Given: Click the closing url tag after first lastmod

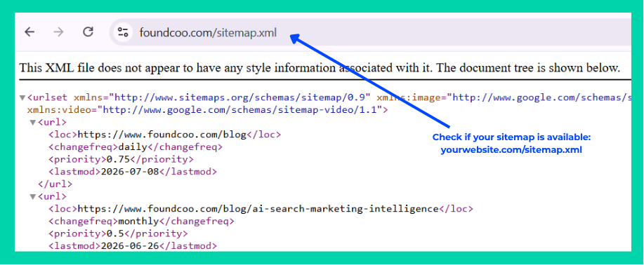Looking at the screenshot, I should [55, 184].
